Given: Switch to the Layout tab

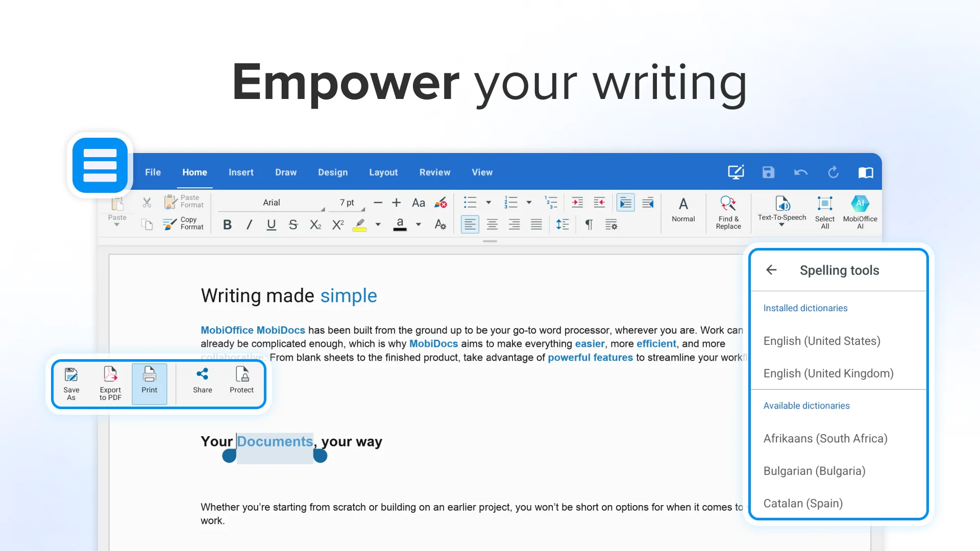Looking at the screenshot, I should tap(383, 172).
